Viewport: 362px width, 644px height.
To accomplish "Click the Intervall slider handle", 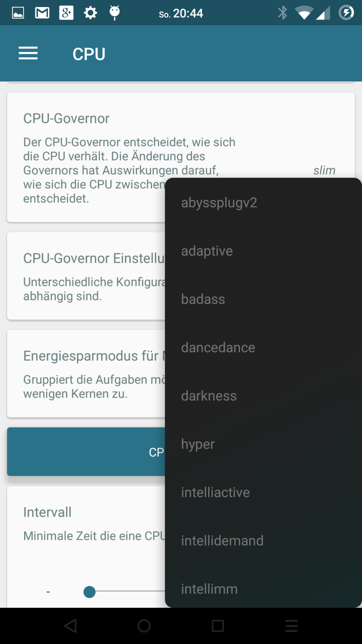I will (89, 592).
